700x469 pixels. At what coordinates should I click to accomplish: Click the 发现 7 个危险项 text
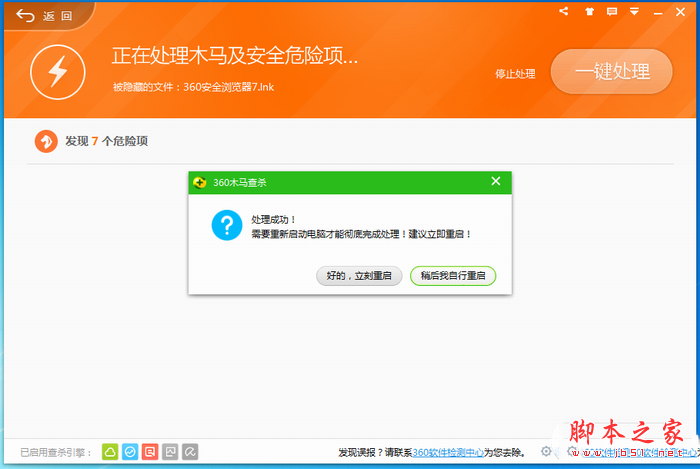tap(106, 141)
